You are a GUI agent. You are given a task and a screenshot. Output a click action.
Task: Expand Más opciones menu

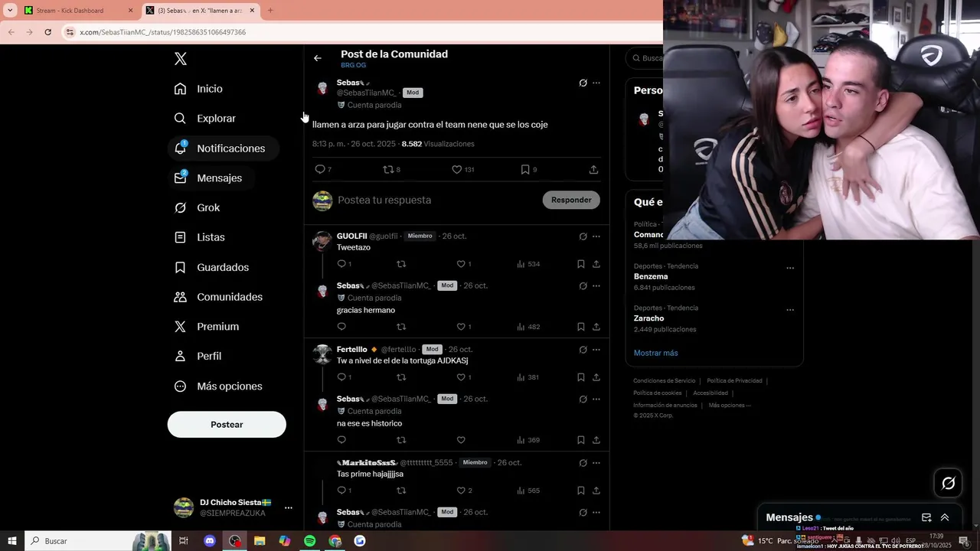[218, 386]
